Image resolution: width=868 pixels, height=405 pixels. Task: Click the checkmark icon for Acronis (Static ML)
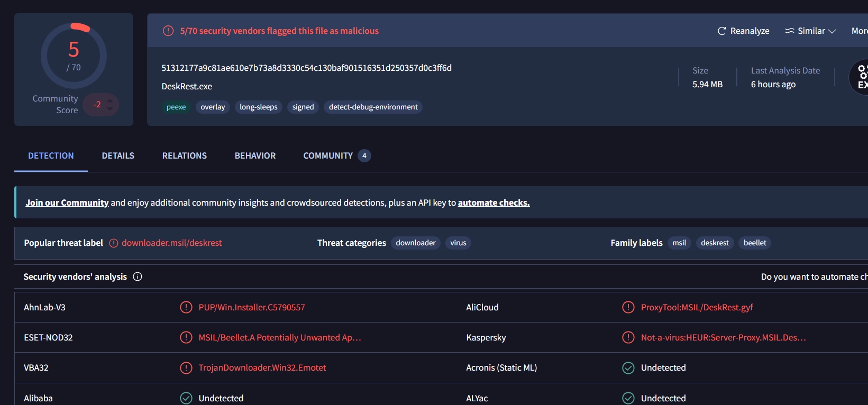coord(628,367)
